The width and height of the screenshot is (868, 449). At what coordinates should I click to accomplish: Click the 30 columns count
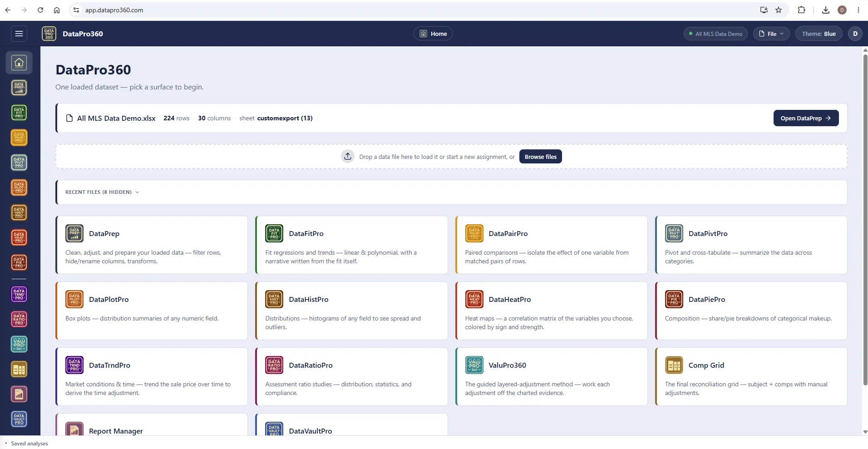pos(214,118)
